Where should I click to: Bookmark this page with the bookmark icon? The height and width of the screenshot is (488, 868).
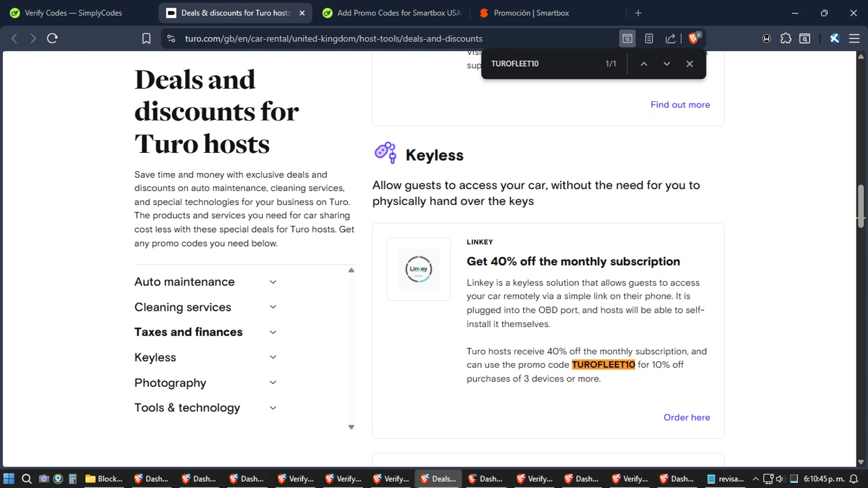146,38
